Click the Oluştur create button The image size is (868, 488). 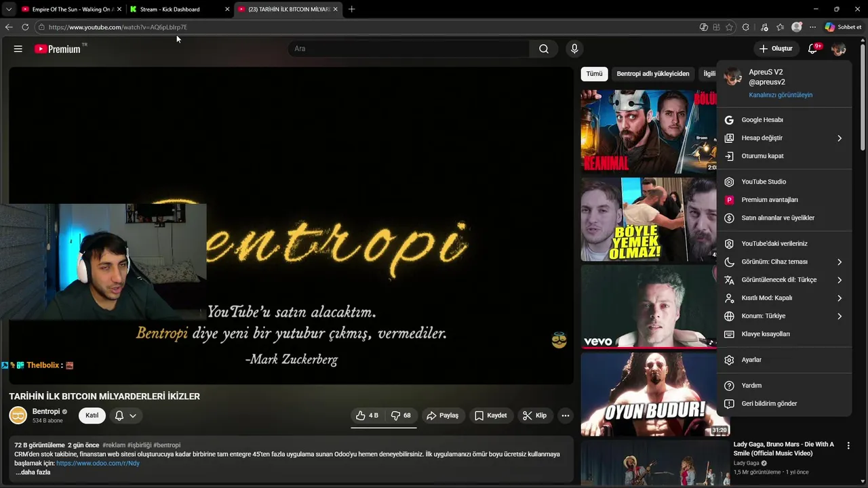click(x=776, y=49)
